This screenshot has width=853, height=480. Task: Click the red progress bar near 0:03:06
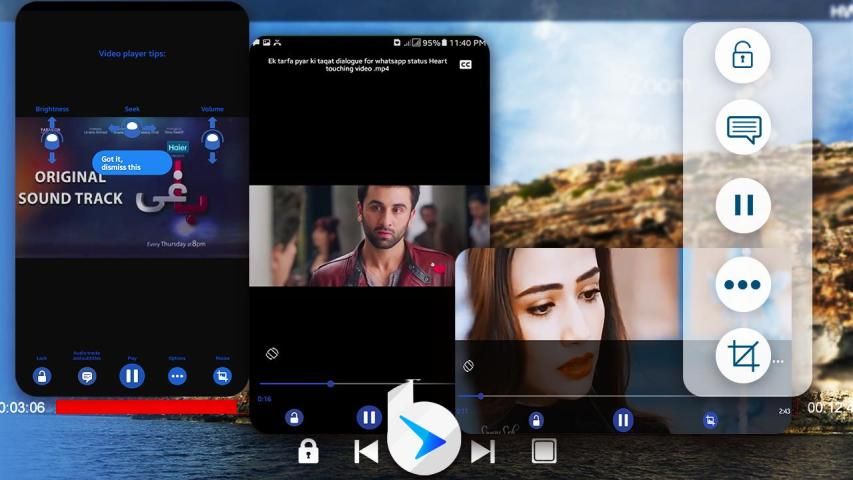pos(146,407)
